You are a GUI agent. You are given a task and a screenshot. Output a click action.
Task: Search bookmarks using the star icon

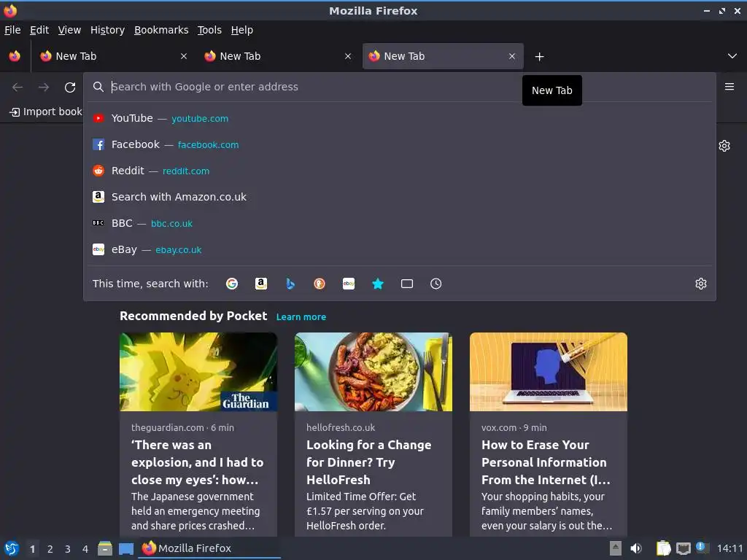coord(378,284)
